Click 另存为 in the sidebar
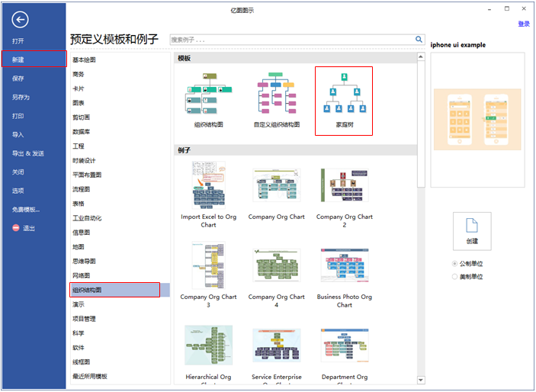Screen dimensions: 536x392 (x=21, y=97)
